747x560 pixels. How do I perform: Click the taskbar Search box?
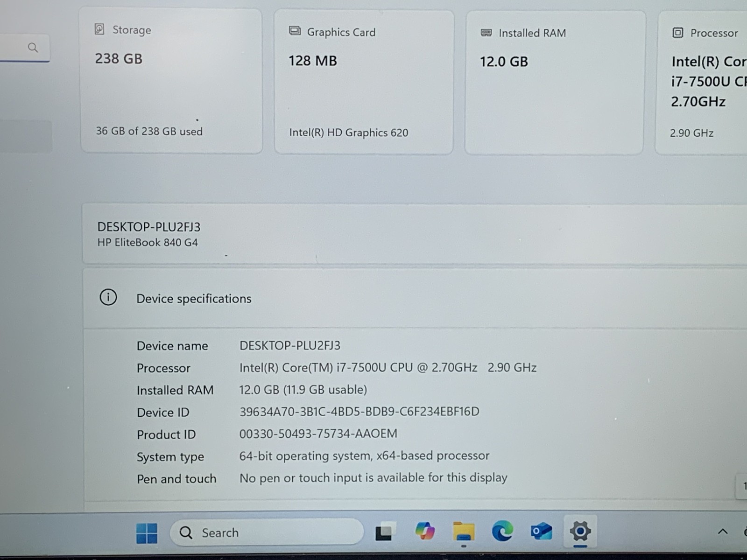pyautogui.click(x=267, y=532)
